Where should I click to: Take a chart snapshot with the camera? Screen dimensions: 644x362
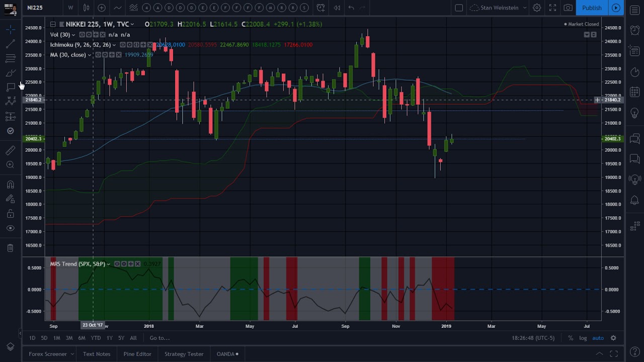click(568, 8)
